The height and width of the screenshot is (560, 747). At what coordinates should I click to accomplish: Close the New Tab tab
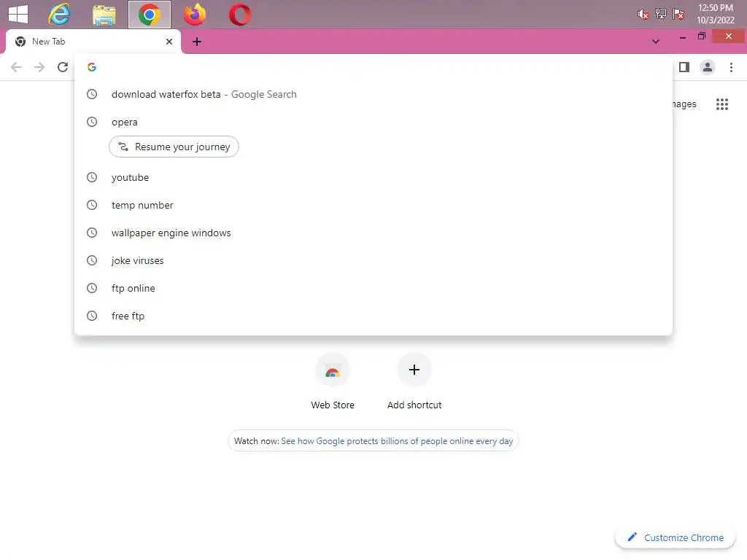(x=169, y=42)
